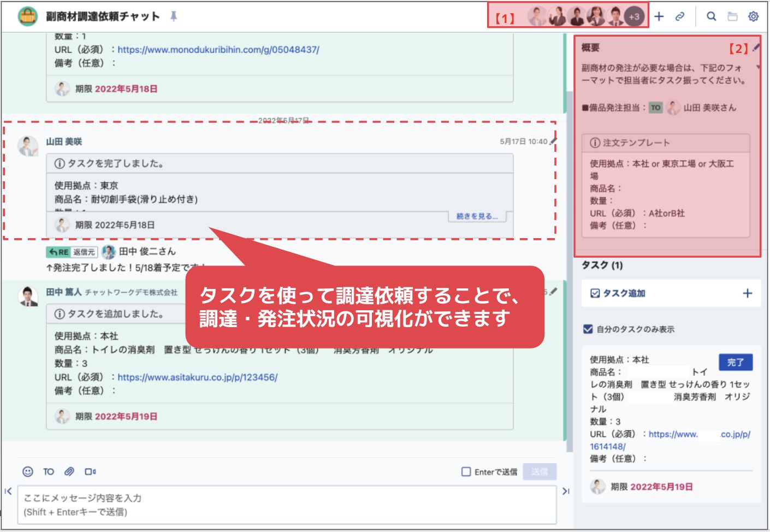Open 山田 美咲's avatar in the message

[x=28, y=146]
